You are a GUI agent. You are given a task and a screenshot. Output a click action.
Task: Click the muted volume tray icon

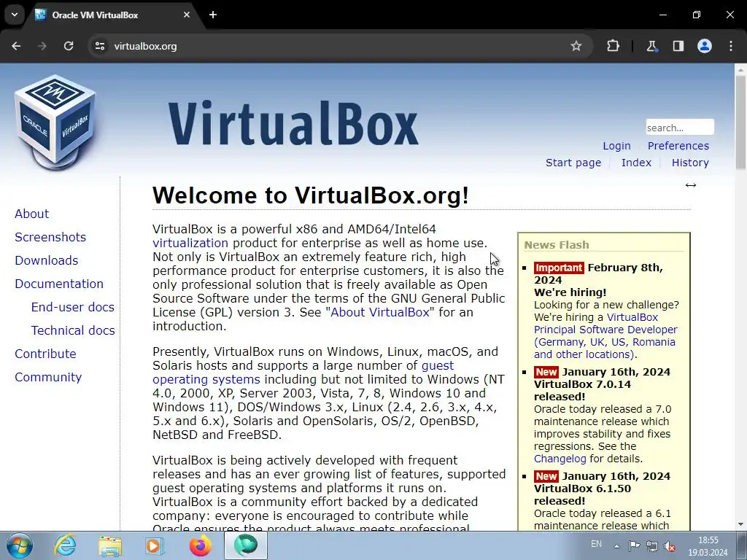pyautogui.click(x=670, y=546)
